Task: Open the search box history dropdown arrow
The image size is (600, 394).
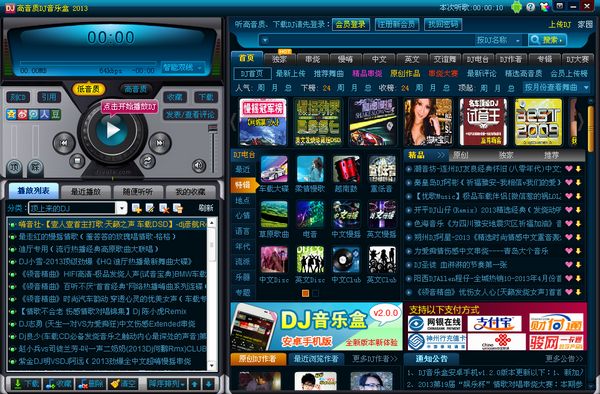Action: (265, 40)
